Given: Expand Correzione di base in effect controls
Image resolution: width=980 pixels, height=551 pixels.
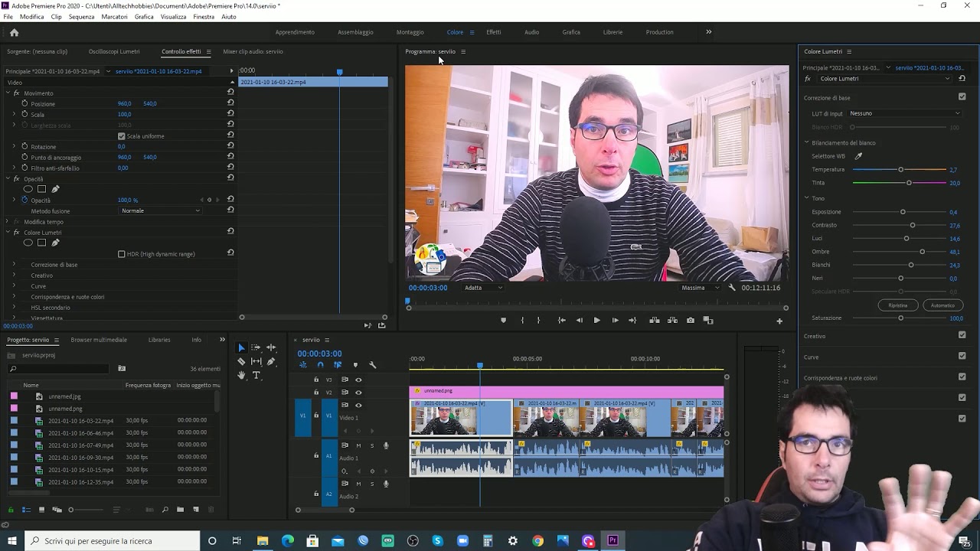Looking at the screenshot, I should click(13, 265).
